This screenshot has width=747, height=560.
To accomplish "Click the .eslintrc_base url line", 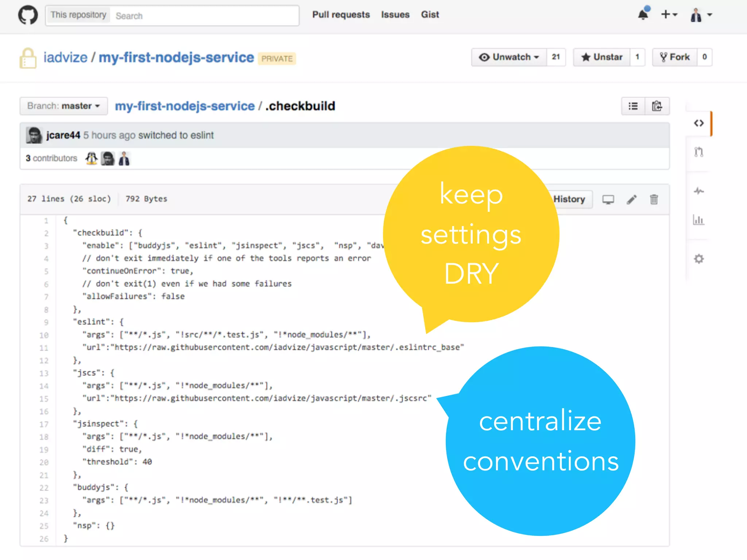I will point(273,347).
